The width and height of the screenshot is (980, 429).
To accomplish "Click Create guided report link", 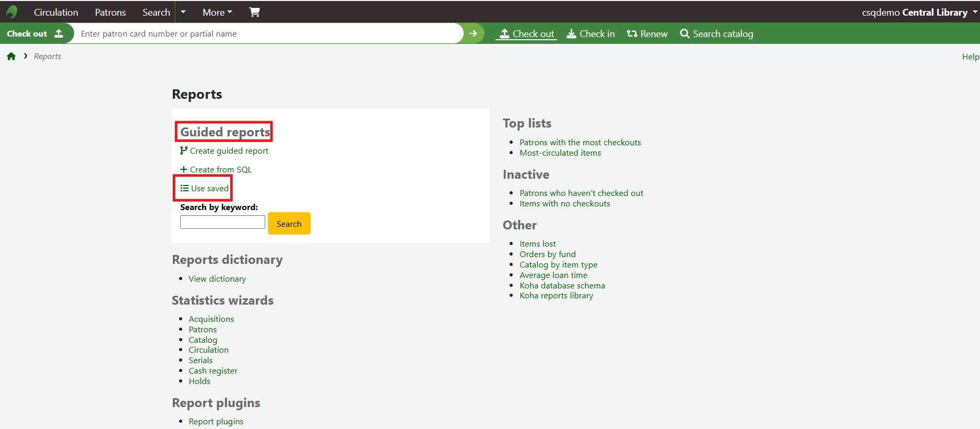I will click(x=229, y=151).
